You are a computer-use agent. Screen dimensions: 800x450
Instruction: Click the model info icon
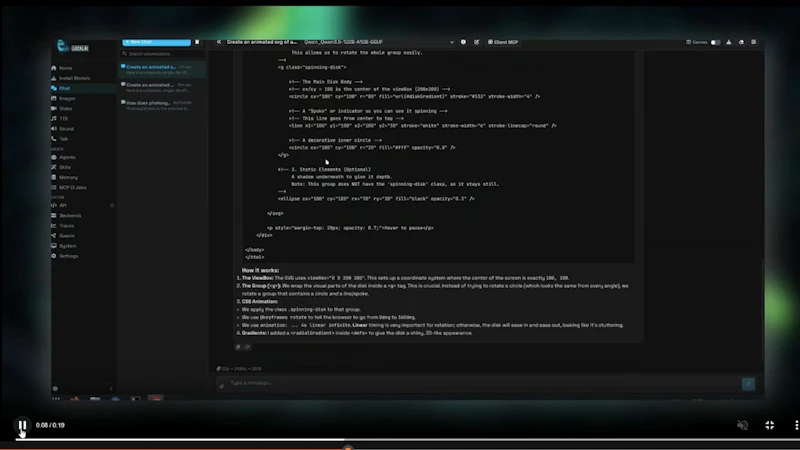tap(463, 42)
